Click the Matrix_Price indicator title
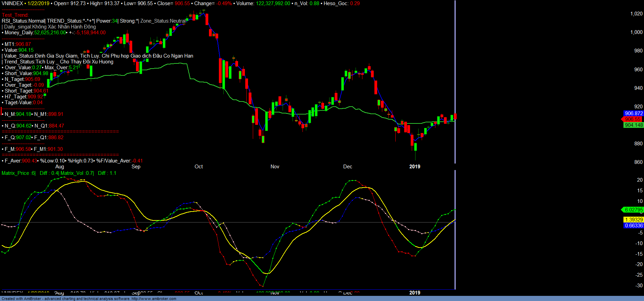 pyautogui.click(x=18, y=173)
